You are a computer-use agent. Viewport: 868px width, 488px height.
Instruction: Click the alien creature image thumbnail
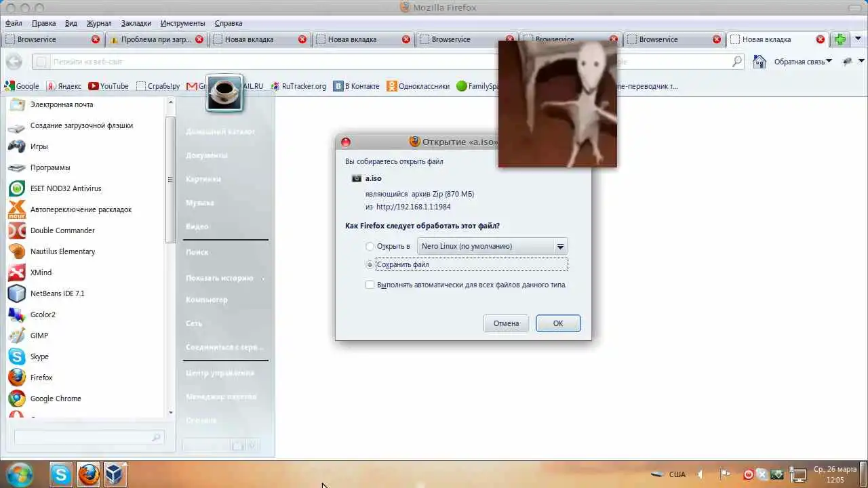(x=557, y=104)
